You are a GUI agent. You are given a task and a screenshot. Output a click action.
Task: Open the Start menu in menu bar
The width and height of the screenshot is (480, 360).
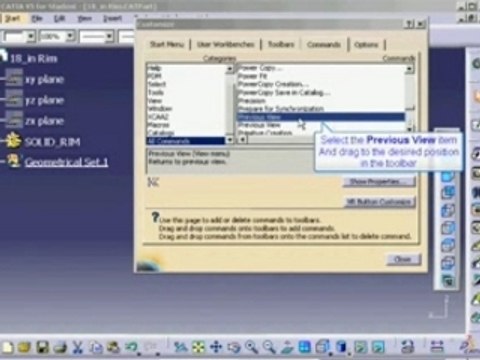tap(12, 18)
